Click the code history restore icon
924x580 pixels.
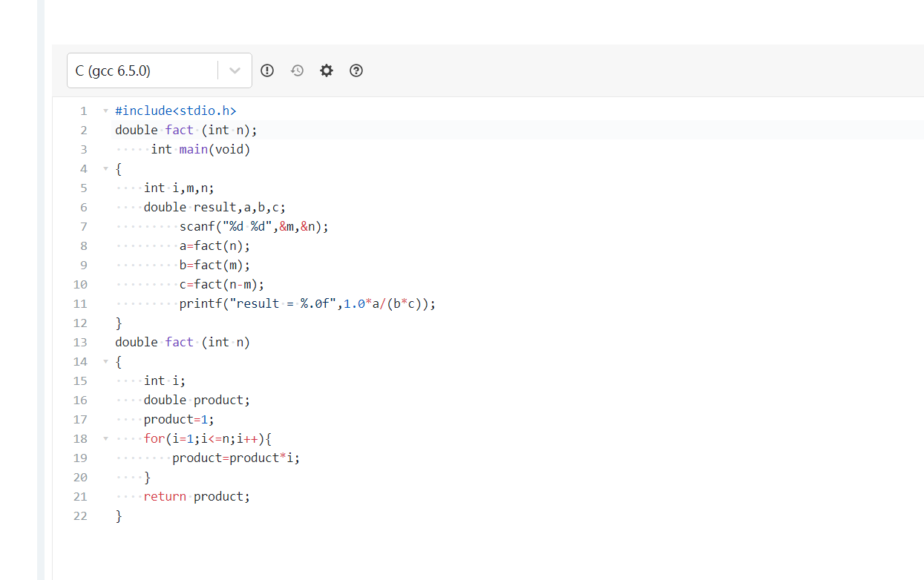(x=297, y=70)
